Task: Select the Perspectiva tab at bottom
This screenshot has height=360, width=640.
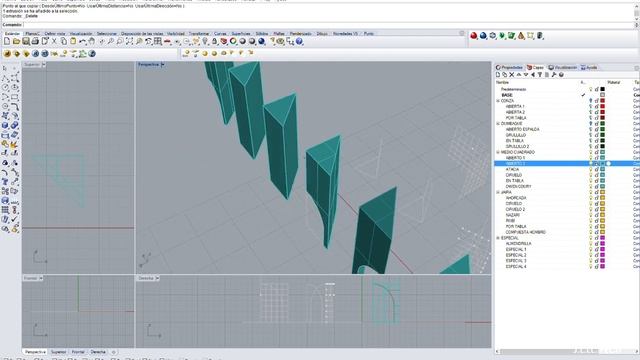Action: [x=36, y=351]
